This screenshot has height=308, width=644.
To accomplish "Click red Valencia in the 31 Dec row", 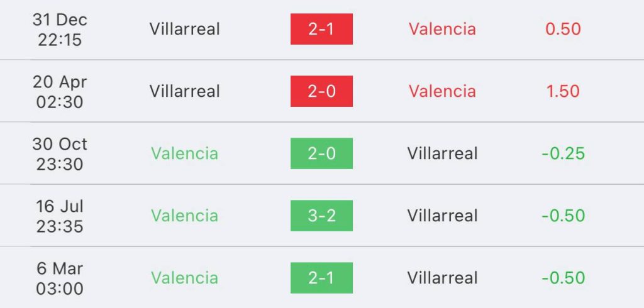I will (x=442, y=29).
